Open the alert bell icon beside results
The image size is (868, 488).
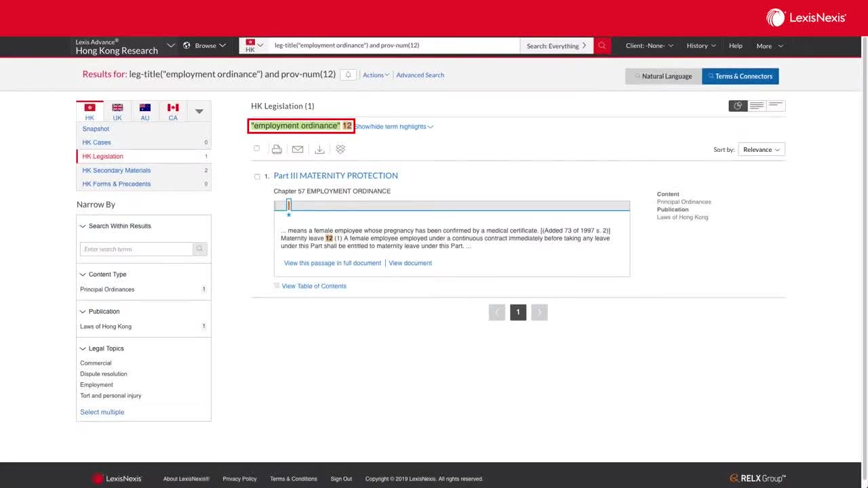click(x=348, y=75)
